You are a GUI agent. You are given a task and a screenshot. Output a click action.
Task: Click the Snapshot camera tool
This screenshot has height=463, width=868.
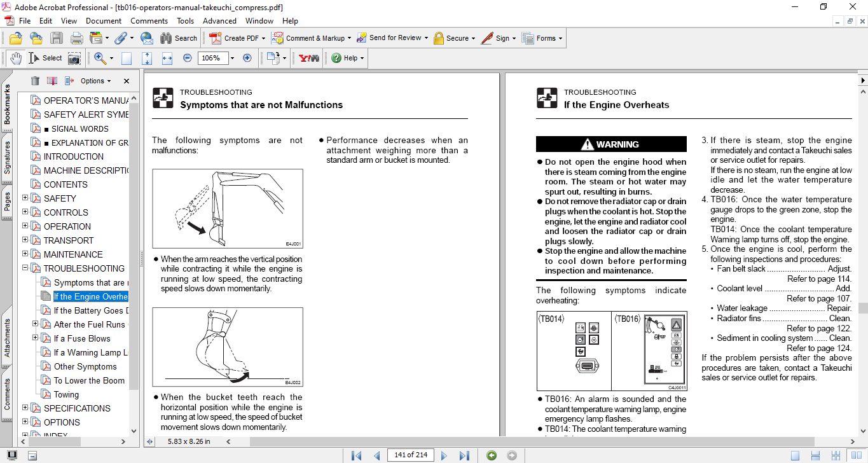point(74,58)
